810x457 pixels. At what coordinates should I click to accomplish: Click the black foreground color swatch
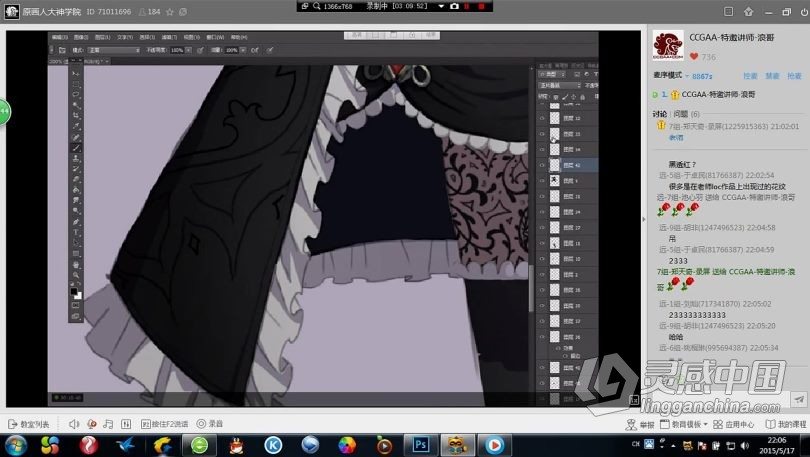click(x=74, y=292)
